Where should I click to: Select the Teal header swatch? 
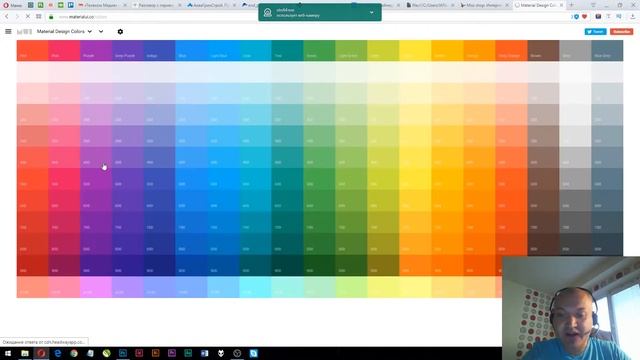(287, 51)
